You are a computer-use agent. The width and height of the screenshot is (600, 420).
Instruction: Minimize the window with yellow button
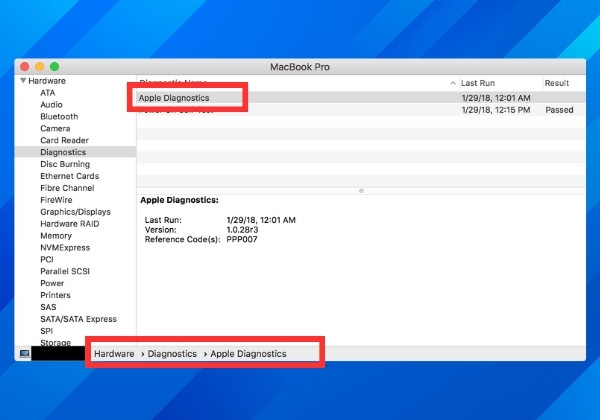point(40,67)
